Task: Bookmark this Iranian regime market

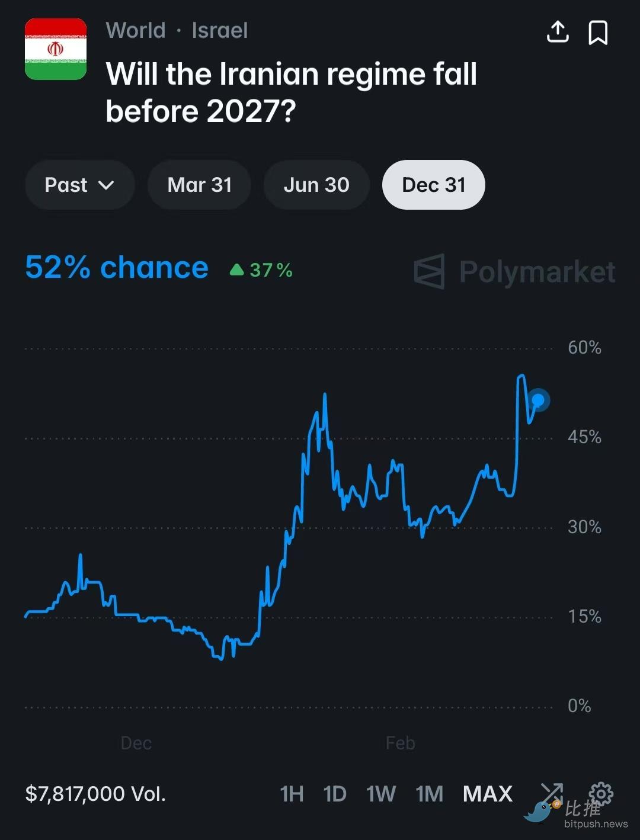Action: 597,33
